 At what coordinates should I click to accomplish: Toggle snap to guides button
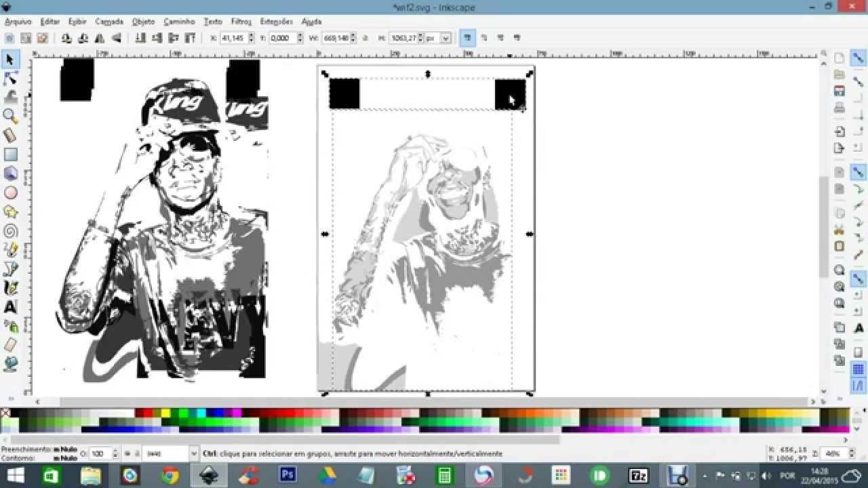(x=859, y=385)
